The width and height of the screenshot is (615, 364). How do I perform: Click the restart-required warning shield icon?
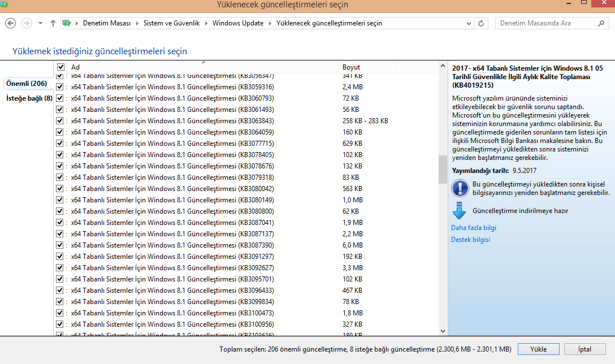pyautogui.click(x=460, y=188)
